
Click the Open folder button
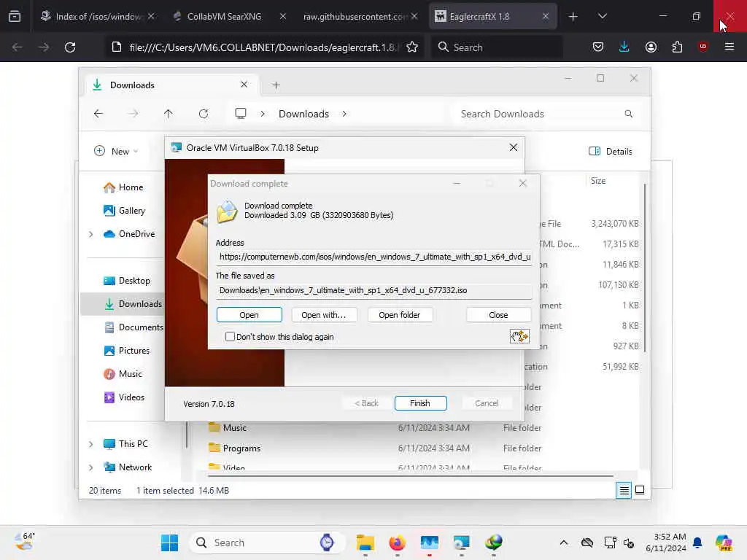tap(400, 315)
